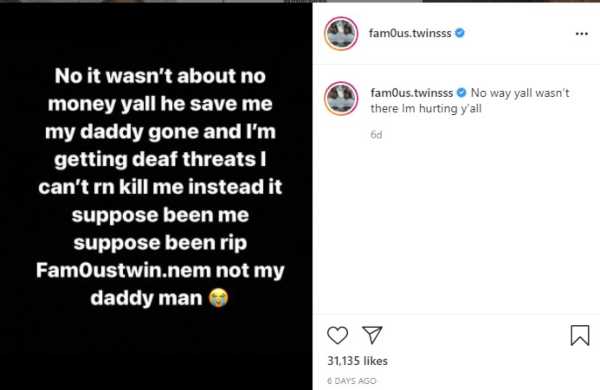
Task: Open fam0us.twinsss username in caption
Action: point(412,93)
